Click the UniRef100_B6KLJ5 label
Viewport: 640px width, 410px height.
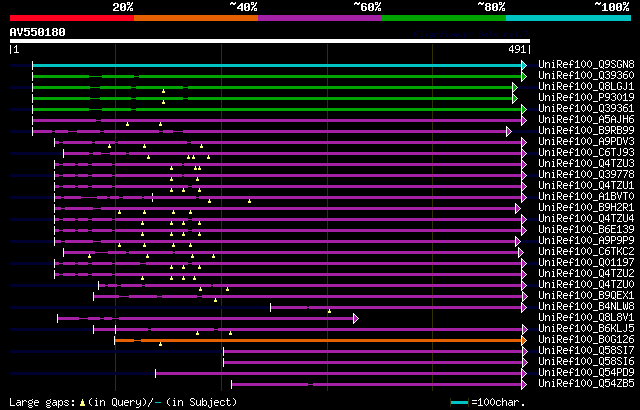tap(586, 329)
